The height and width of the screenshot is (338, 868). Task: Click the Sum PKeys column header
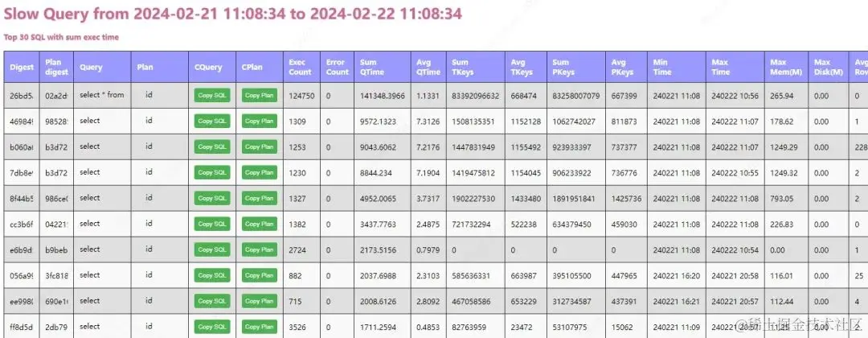point(576,67)
